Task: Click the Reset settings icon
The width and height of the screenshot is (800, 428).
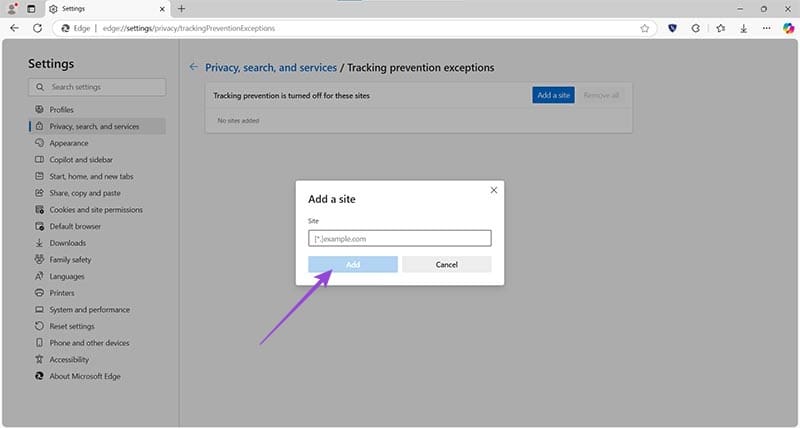Action: coord(39,326)
